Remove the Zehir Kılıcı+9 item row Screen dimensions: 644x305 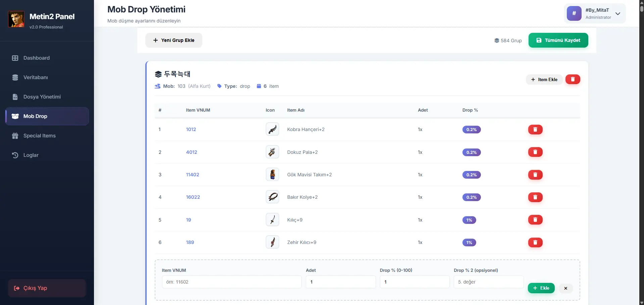[x=535, y=242]
